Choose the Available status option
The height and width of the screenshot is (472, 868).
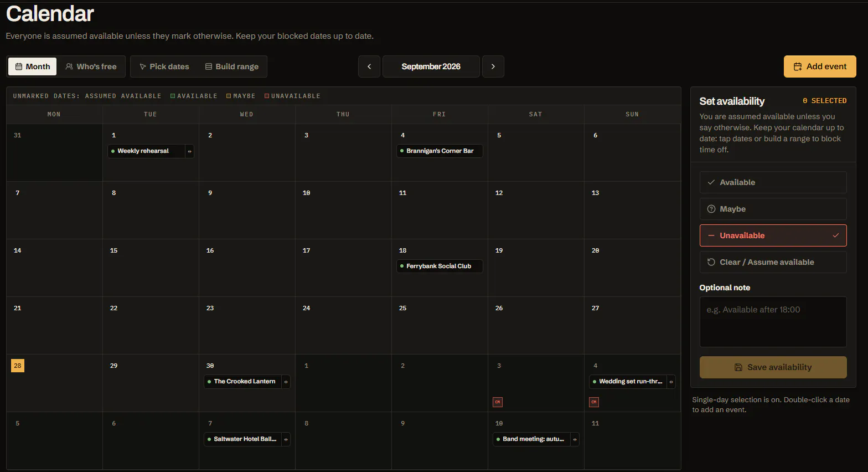[x=773, y=182]
